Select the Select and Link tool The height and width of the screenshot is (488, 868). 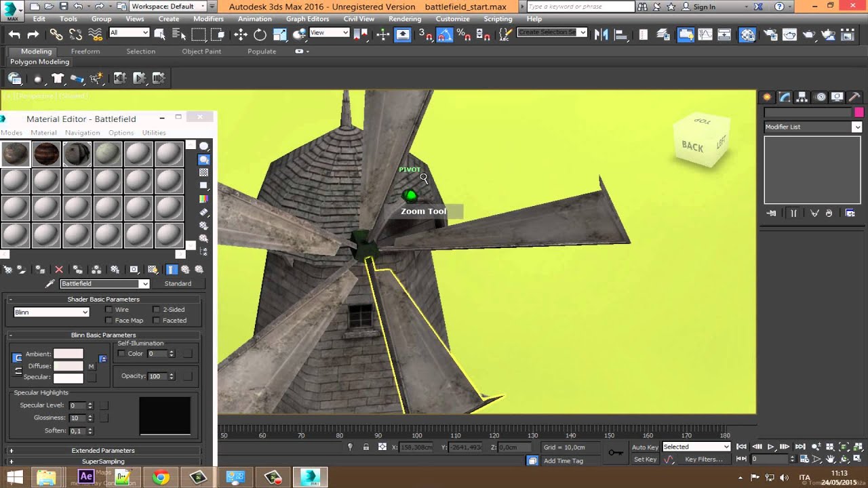click(56, 35)
